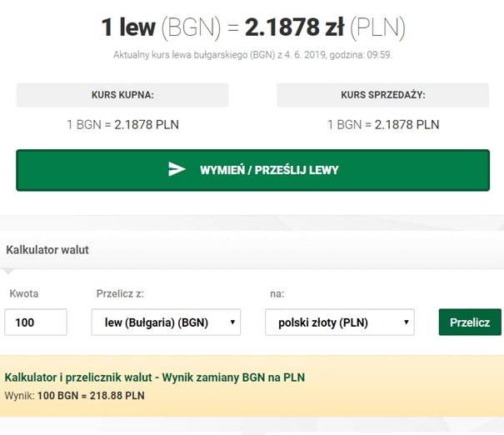Select the KURS SPRZEDAŻY header
This screenshot has width=504, height=435.
coord(383,95)
